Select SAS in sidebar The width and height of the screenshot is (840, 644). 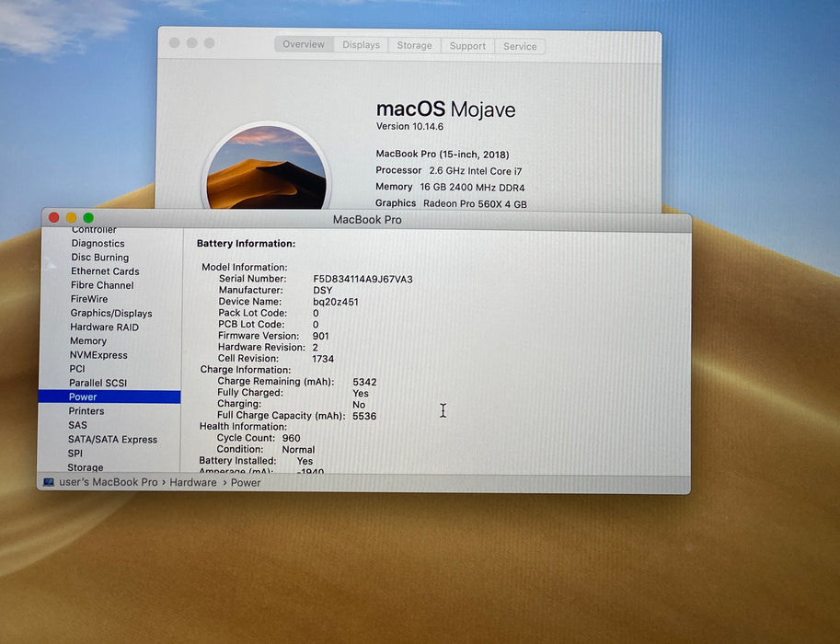point(77,425)
